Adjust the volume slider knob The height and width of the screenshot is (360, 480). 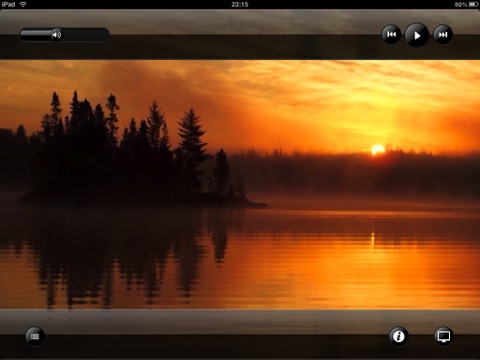click(56, 35)
